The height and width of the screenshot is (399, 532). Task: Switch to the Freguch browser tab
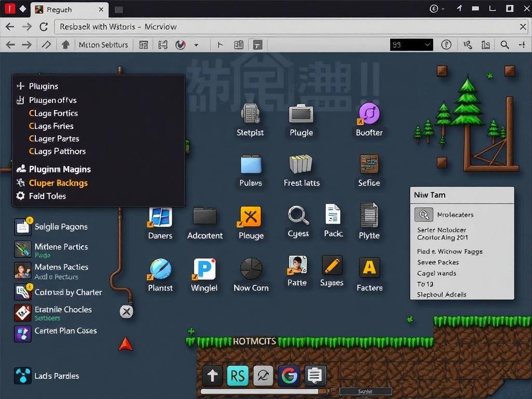pyautogui.click(x=70, y=9)
